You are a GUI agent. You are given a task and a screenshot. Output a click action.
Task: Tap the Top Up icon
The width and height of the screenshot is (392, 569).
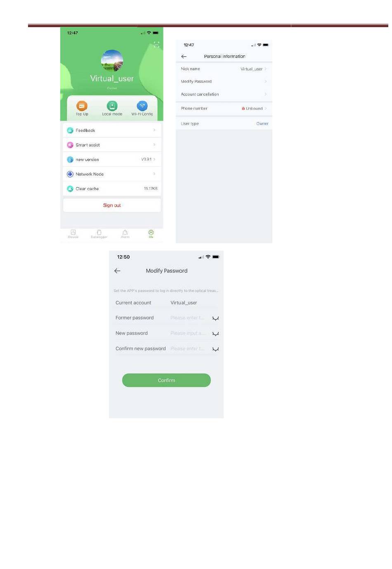[x=82, y=106]
